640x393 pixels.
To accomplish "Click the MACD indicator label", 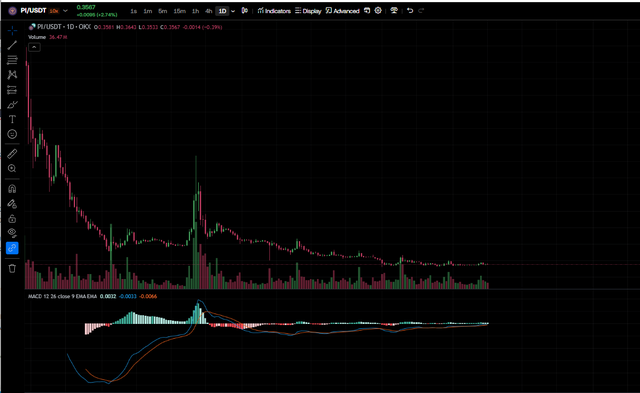I will point(62,296).
